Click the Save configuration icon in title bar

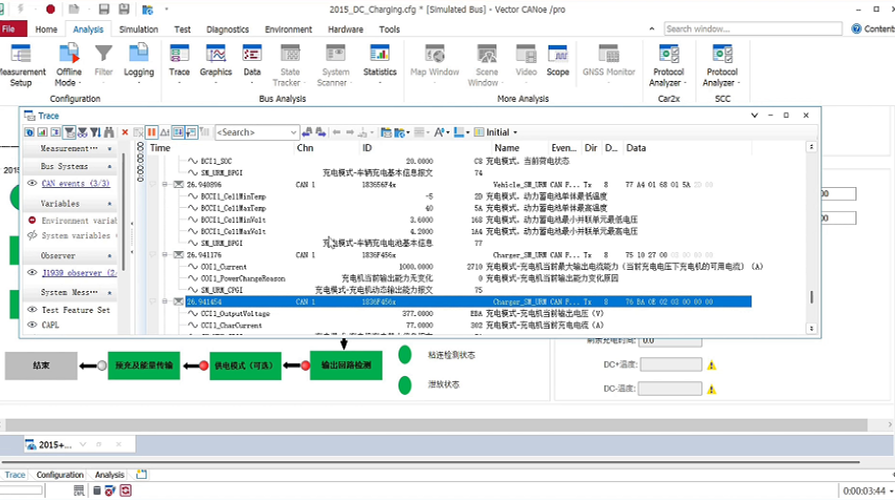(x=104, y=9)
